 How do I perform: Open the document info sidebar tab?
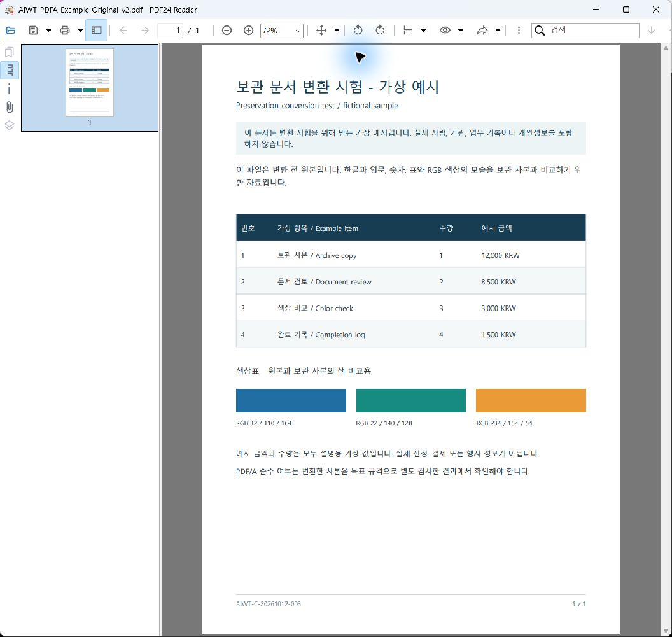pos(10,89)
